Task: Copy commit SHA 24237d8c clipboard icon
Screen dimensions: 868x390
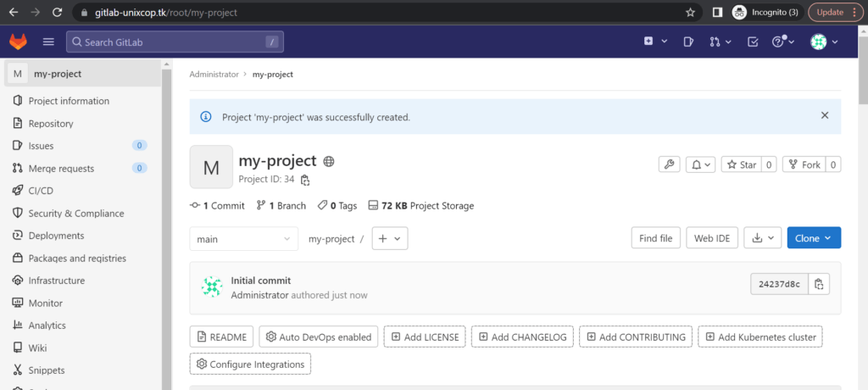Action: pos(820,284)
